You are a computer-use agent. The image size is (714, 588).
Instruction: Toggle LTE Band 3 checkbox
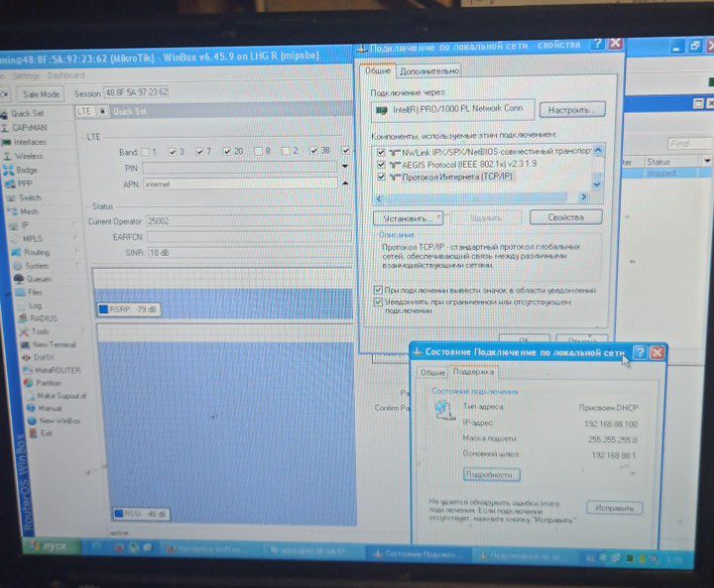click(173, 152)
